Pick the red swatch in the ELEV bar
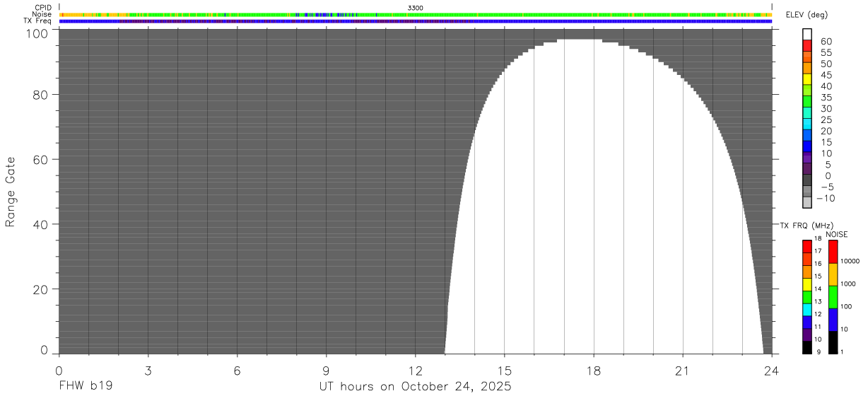868x401 pixels. (807, 45)
